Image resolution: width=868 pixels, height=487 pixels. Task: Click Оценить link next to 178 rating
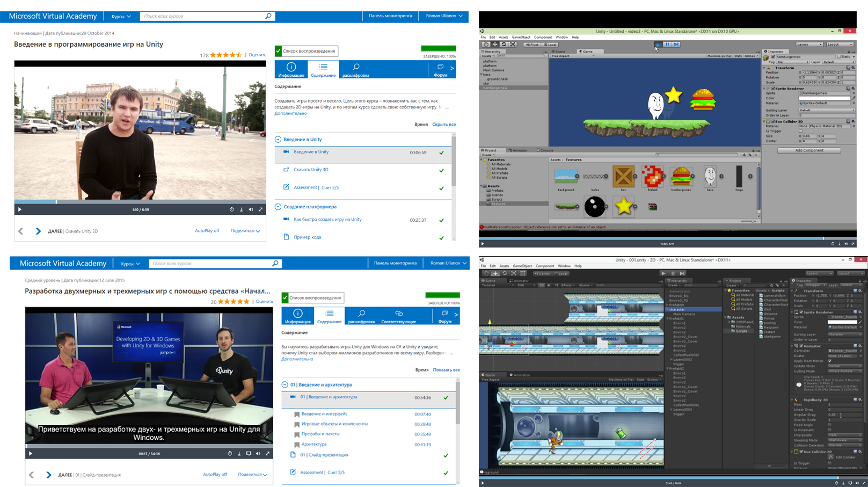coord(257,55)
